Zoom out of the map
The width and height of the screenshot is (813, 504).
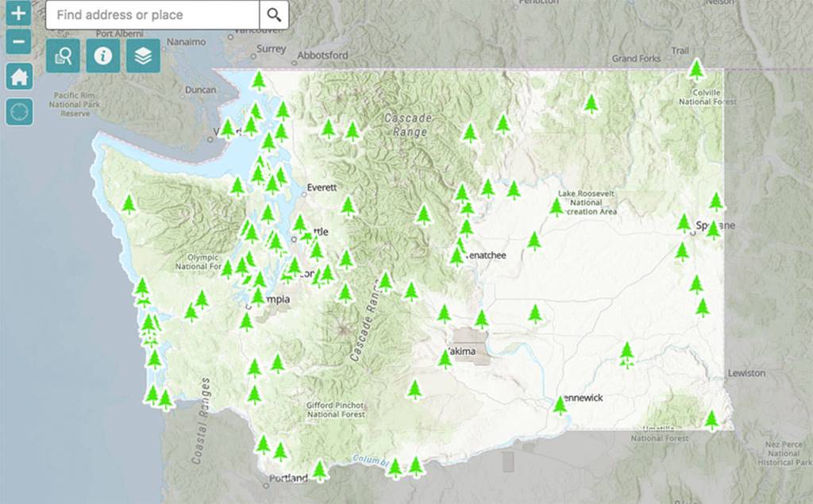(18, 41)
